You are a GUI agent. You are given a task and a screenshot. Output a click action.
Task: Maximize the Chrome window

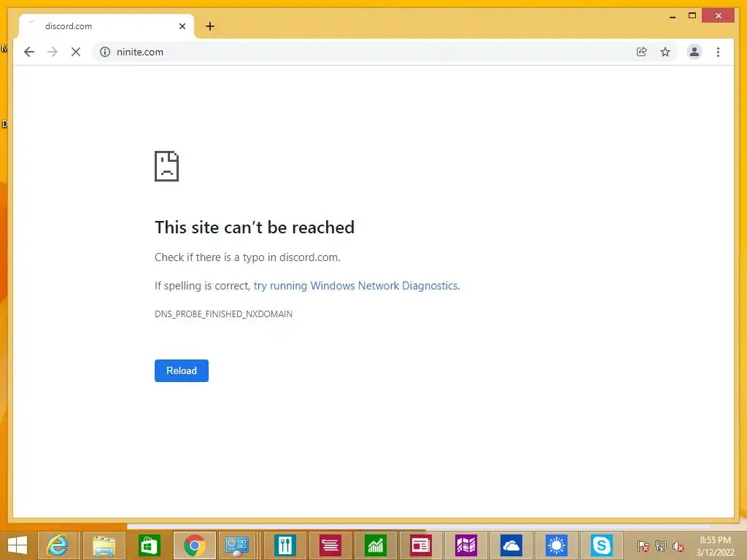(x=692, y=16)
